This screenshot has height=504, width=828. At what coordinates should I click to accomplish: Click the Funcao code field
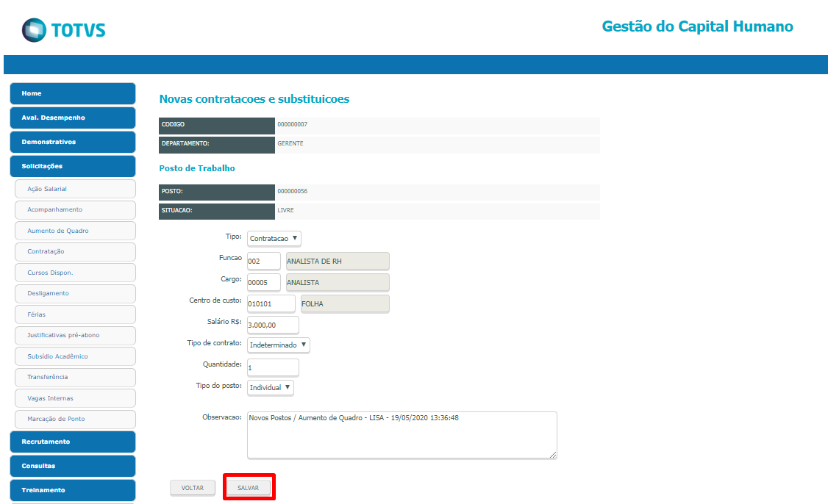click(263, 262)
